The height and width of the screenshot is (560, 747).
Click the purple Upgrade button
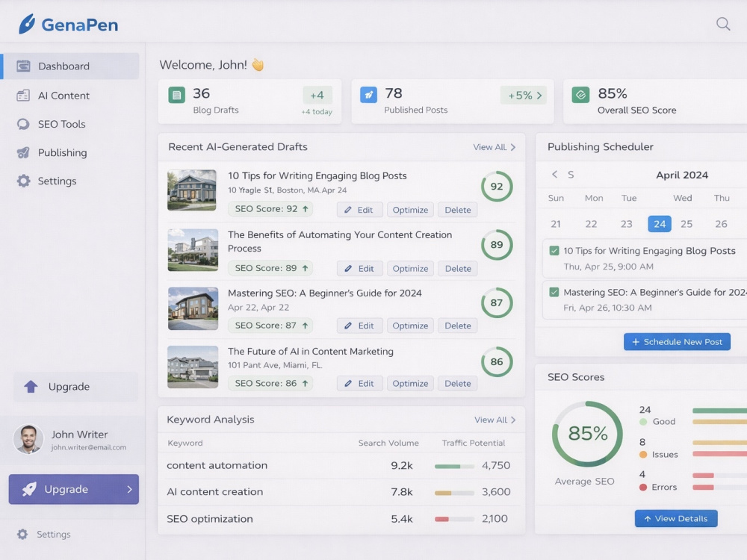point(74,489)
